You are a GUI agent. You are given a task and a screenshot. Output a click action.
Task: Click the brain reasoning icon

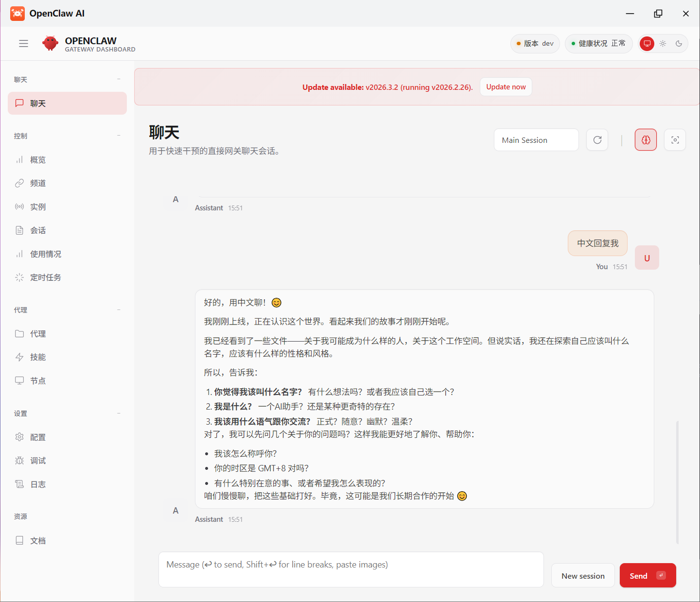coord(646,139)
